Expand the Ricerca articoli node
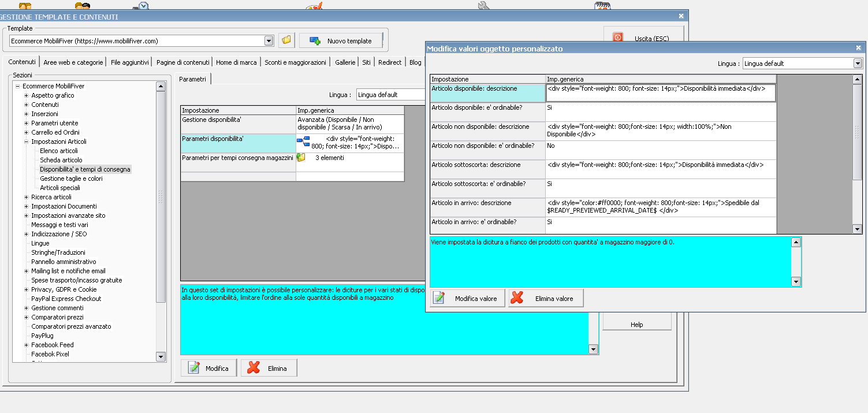The height and width of the screenshot is (413, 868). click(x=27, y=197)
